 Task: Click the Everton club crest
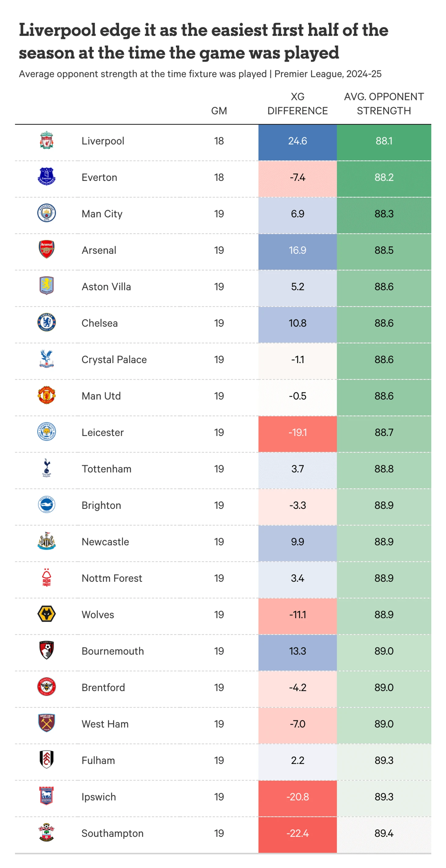coord(46,177)
